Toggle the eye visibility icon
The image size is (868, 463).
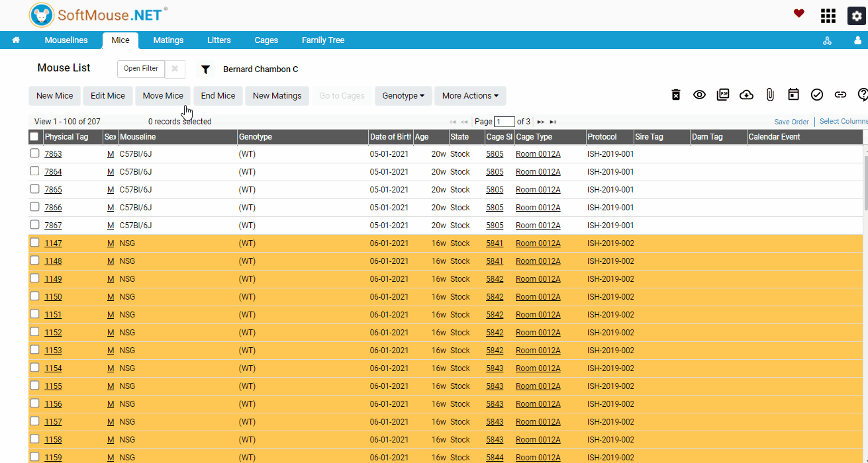coord(699,95)
